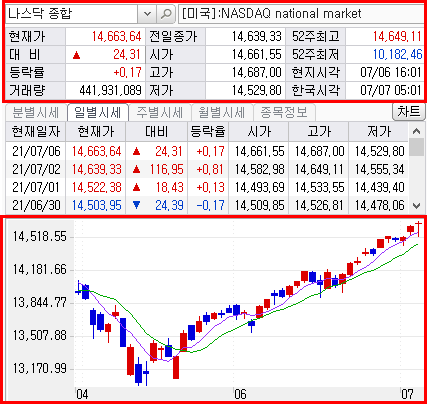Click the -0.17 rate cell
This screenshot has width=427, height=404.
(210, 205)
